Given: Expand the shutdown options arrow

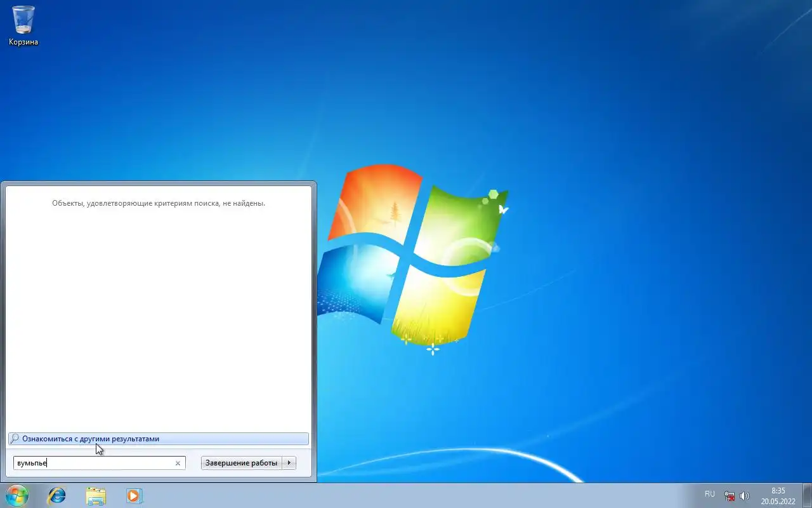Looking at the screenshot, I should pos(289,463).
